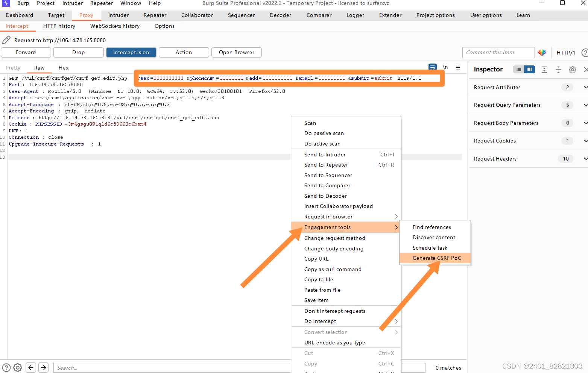588x373 pixels.
Task: Select Find references in submenu
Action: (435, 227)
